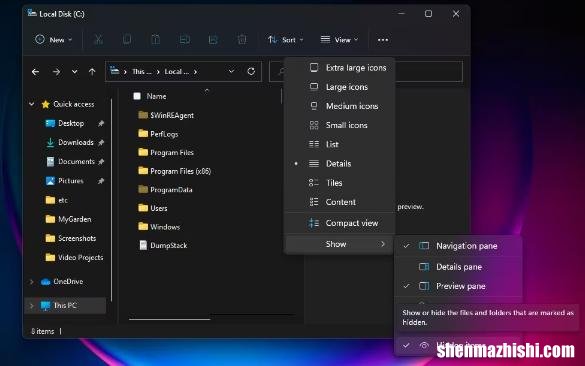Open the Sort dropdown
The height and width of the screenshot is (366, 585).
(x=285, y=40)
